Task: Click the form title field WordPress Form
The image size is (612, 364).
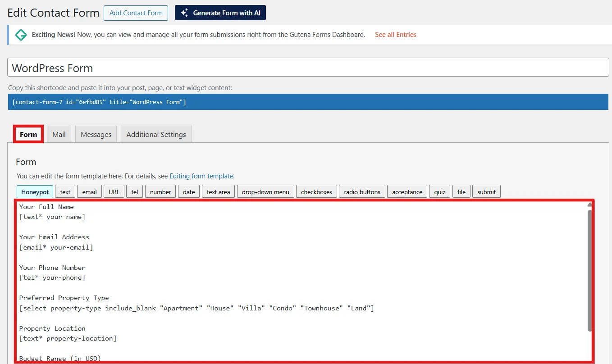Action: [x=308, y=68]
